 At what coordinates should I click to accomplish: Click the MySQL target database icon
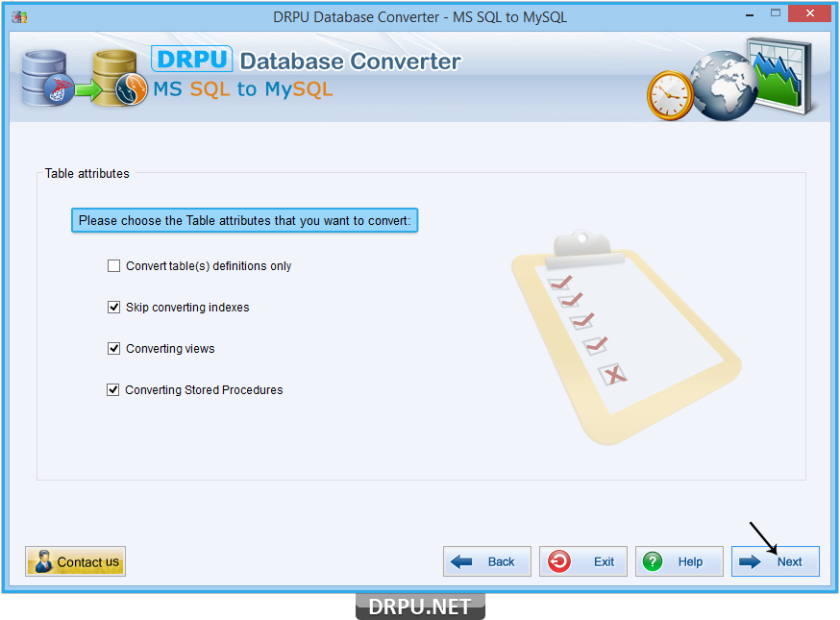coord(120,78)
